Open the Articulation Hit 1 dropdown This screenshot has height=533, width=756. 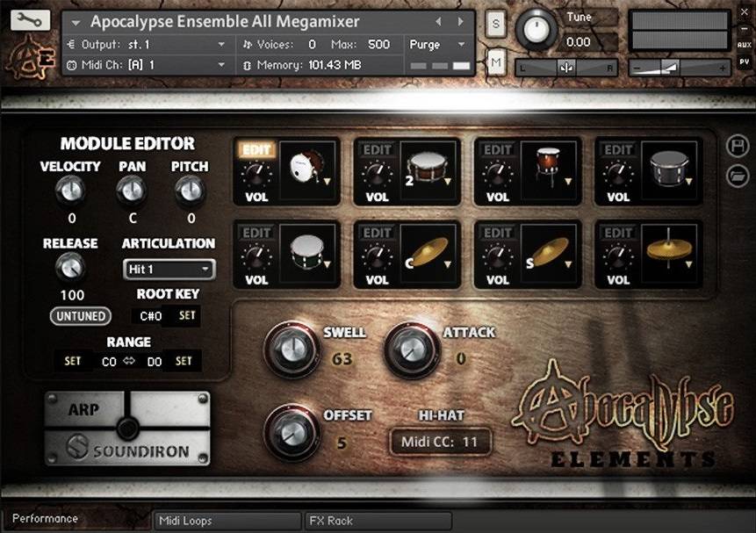point(169,269)
